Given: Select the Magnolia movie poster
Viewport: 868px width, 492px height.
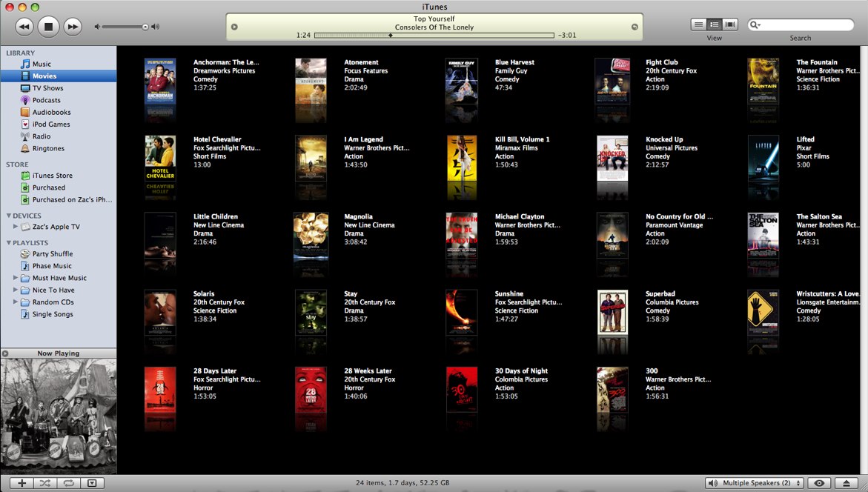Looking at the screenshot, I should (311, 236).
